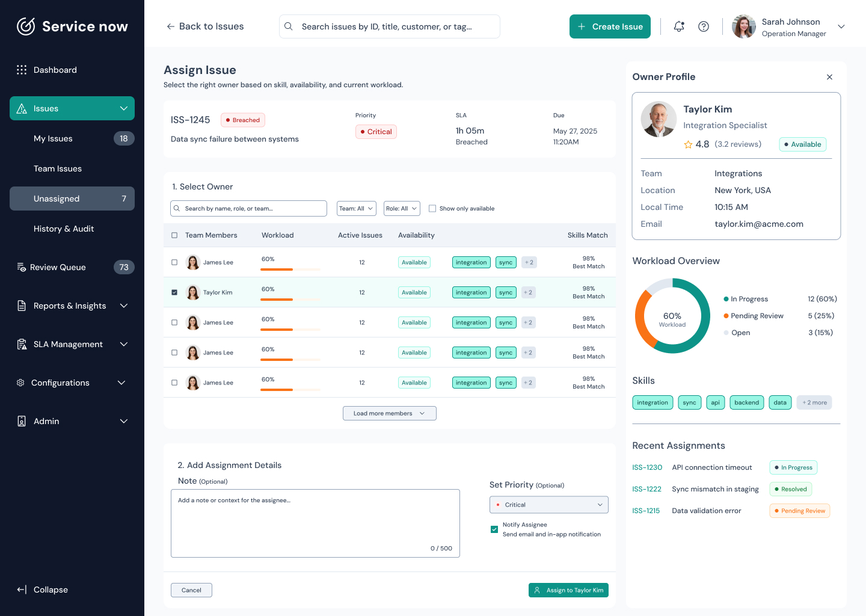Enable Show only available checkbox
Image resolution: width=866 pixels, height=616 pixels.
click(x=432, y=209)
